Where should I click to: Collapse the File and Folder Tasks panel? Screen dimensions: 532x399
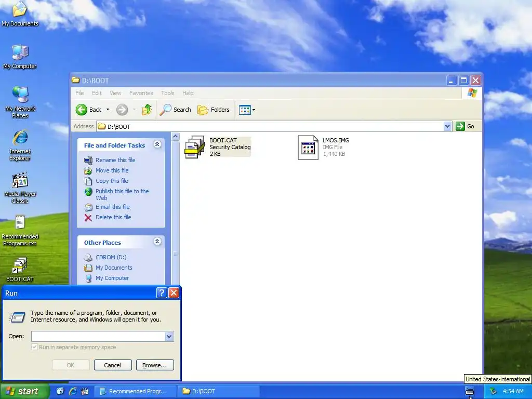(157, 144)
